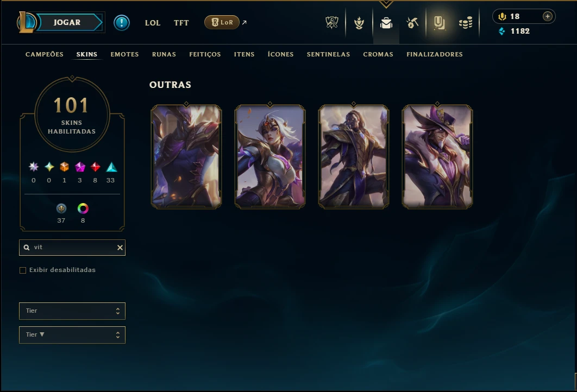Clear the skin search with the X
Image resolution: width=577 pixels, height=392 pixels.
(120, 248)
